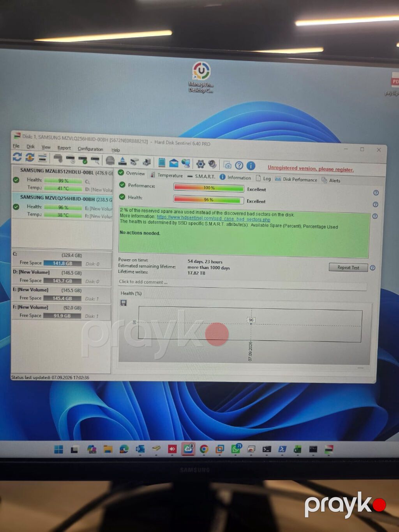Open the Report menu
Viewport: 399px width, 532px height.
(x=64, y=148)
